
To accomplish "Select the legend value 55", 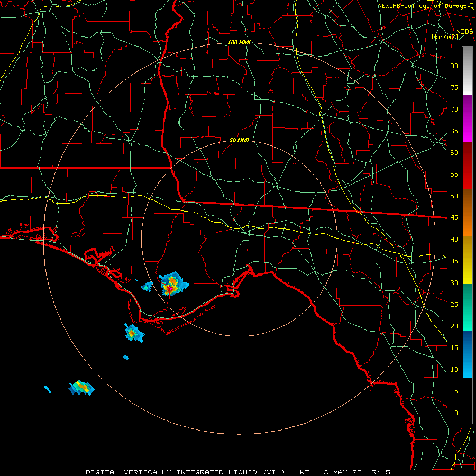I will click(x=454, y=174).
